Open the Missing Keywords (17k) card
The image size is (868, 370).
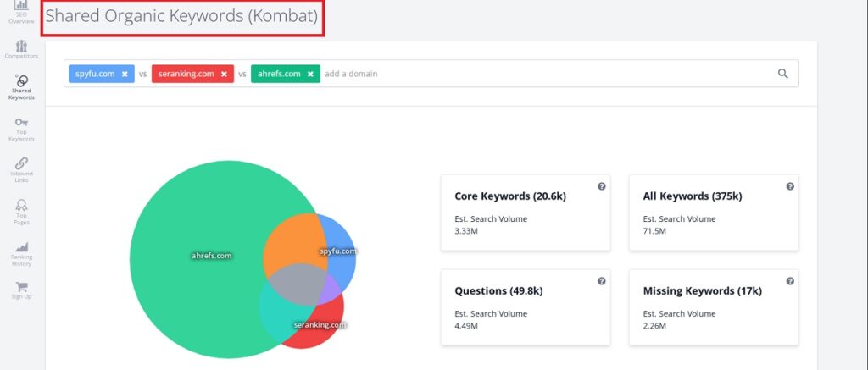tap(714, 307)
